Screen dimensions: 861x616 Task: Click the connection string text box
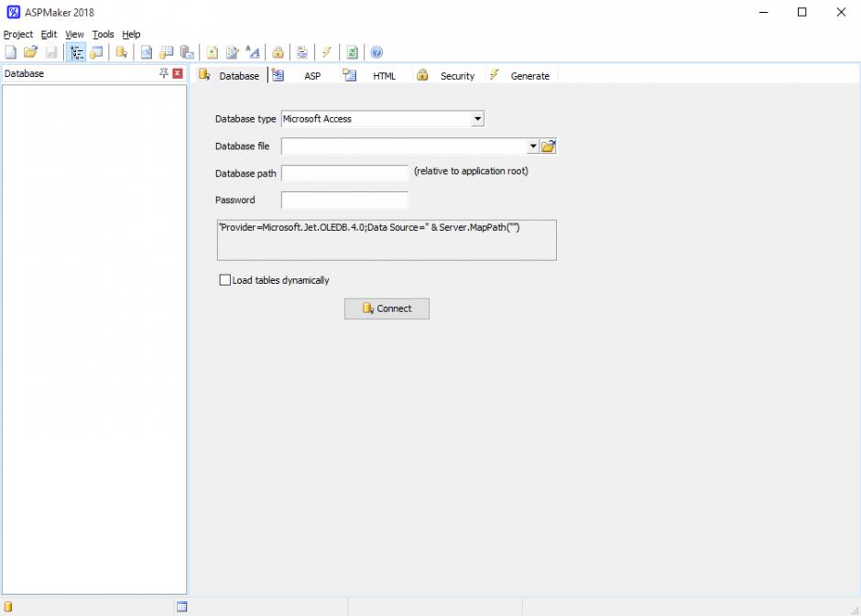(387, 240)
